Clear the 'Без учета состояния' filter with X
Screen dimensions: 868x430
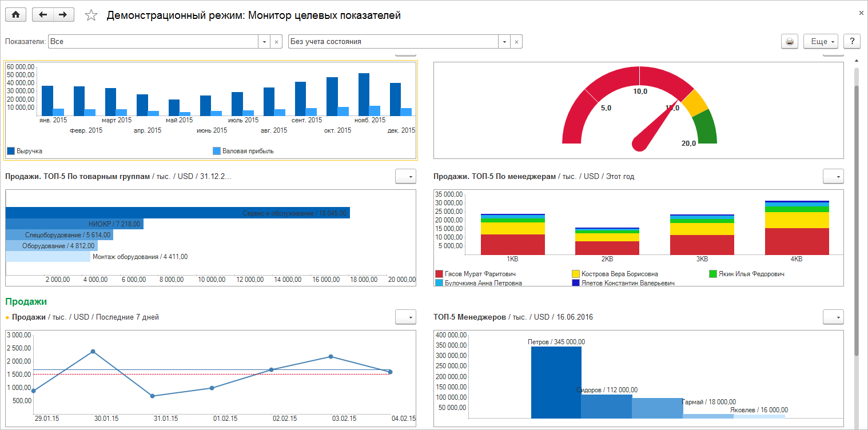(516, 42)
